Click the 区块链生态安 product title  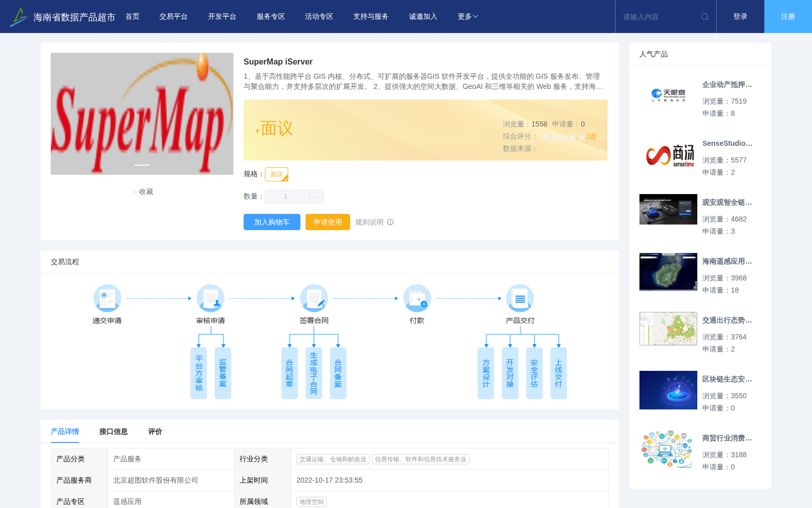click(x=727, y=379)
